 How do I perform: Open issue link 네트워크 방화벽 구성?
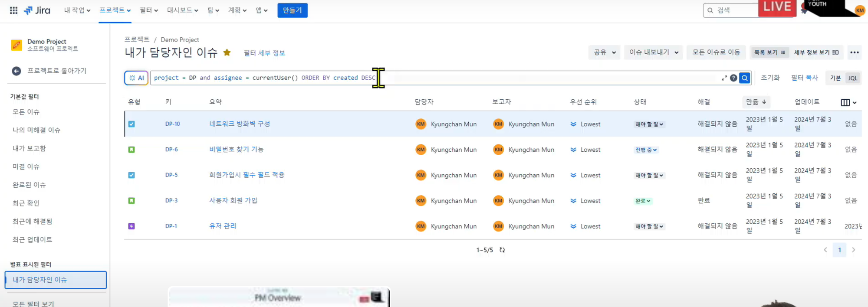(240, 124)
